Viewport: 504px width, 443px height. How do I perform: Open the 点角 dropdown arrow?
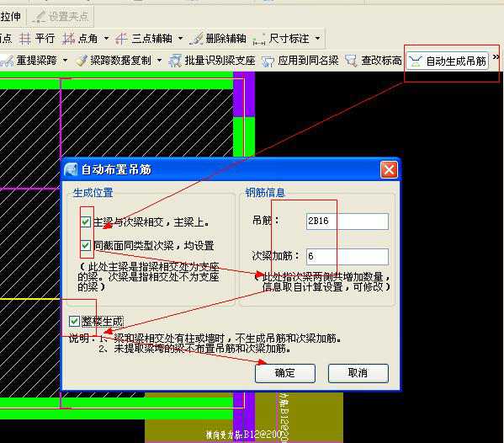[x=106, y=39]
